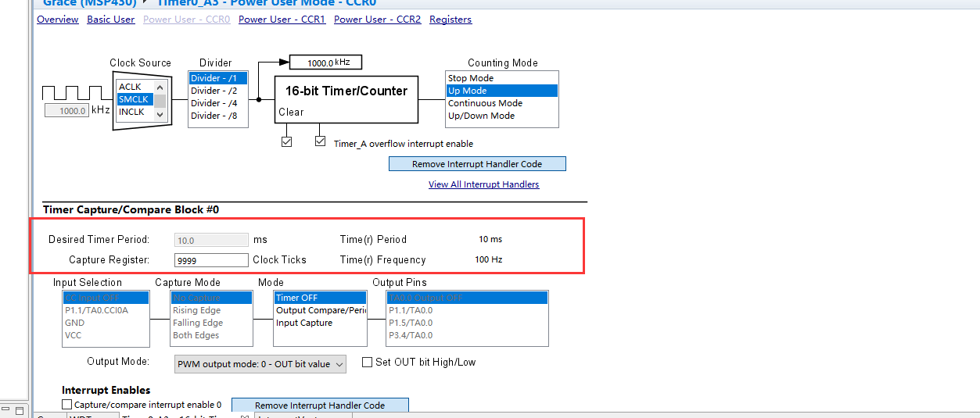Click Remove Interrupt Handler Code for overflow
This screenshot has height=418, width=980.
point(477,164)
